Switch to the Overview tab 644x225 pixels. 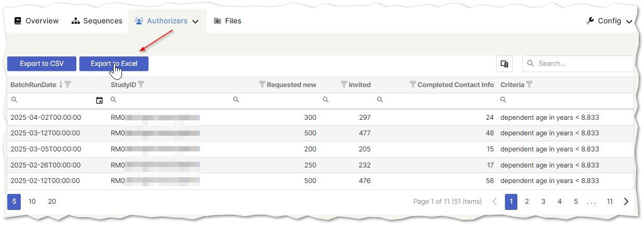pyautogui.click(x=36, y=21)
